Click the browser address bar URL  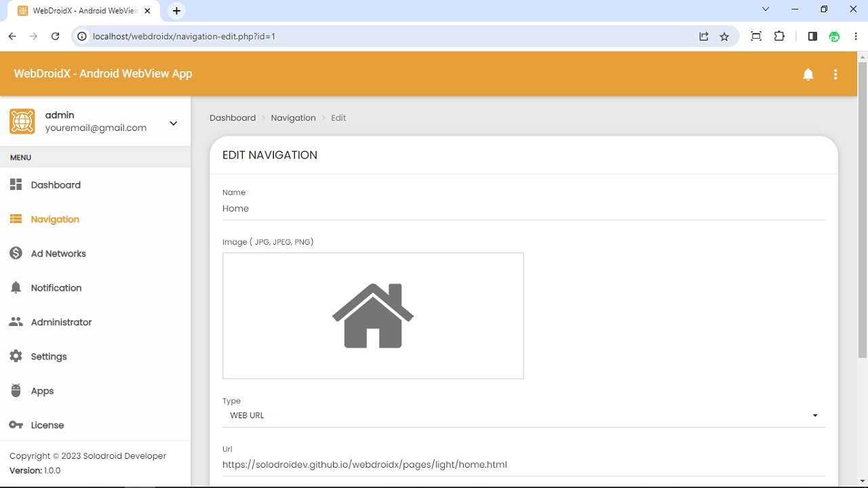(184, 37)
